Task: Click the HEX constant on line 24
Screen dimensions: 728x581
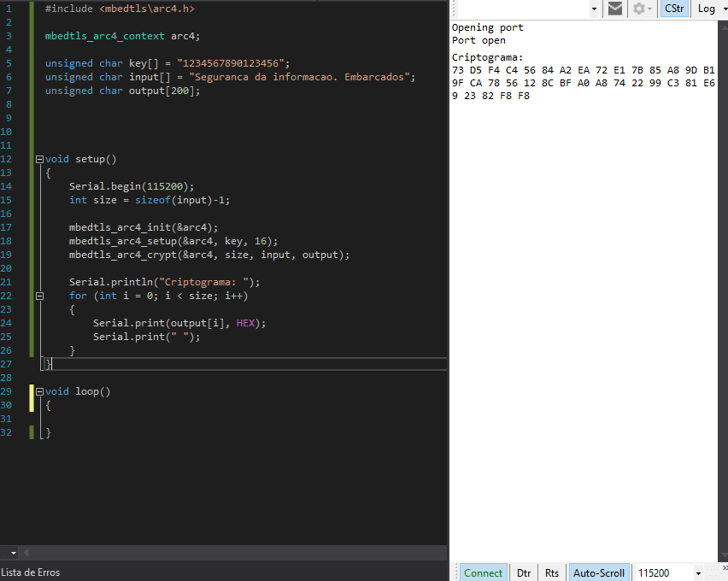Action: coord(245,323)
